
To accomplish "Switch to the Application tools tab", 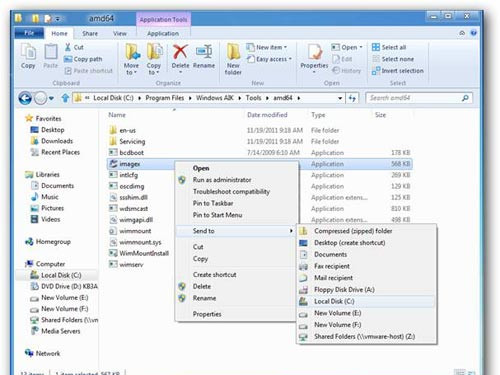I will pos(163,33).
